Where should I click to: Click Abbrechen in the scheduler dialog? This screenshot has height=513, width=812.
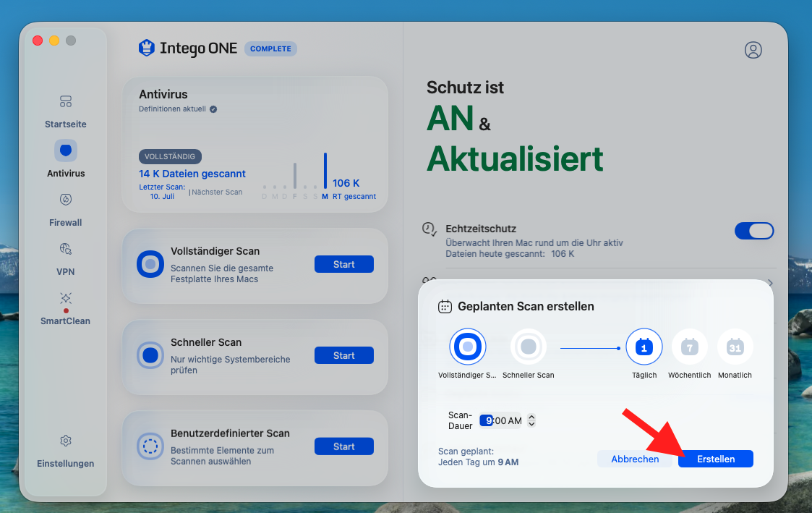coord(635,459)
